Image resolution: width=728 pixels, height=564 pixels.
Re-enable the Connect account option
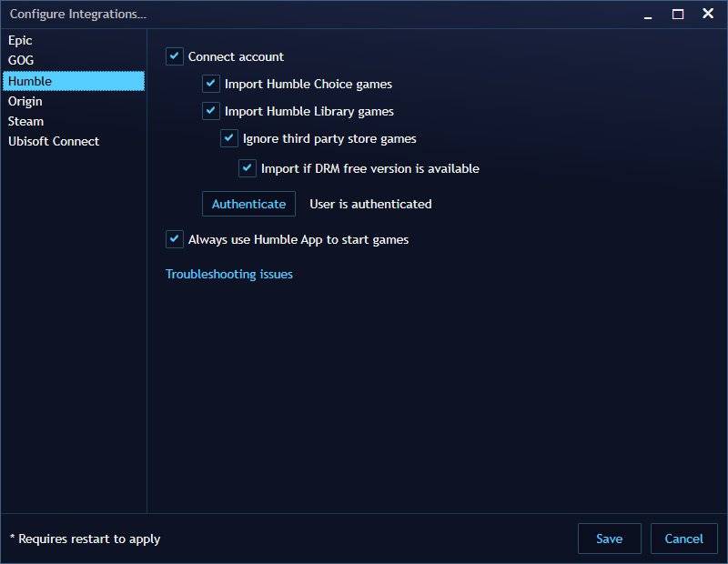[x=173, y=56]
